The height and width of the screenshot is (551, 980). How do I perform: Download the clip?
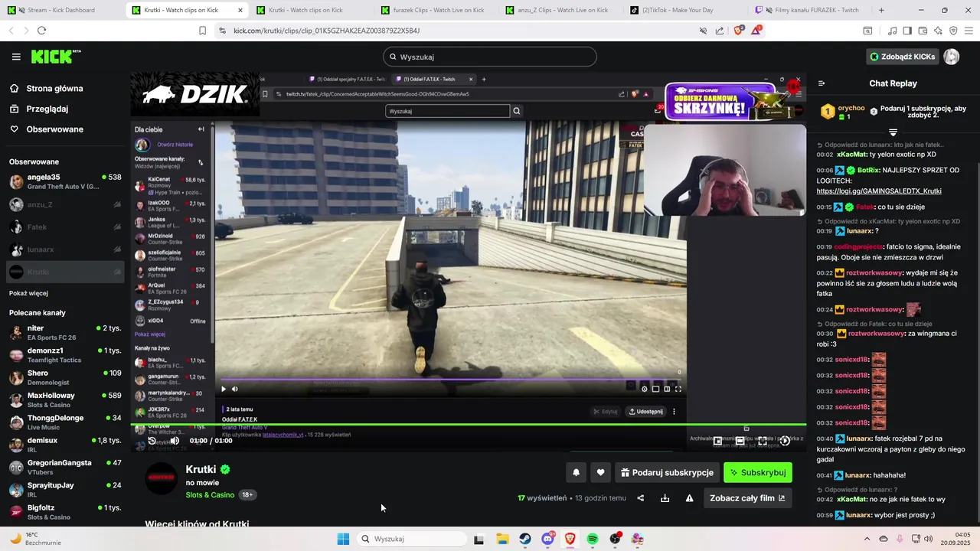coord(665,498)
